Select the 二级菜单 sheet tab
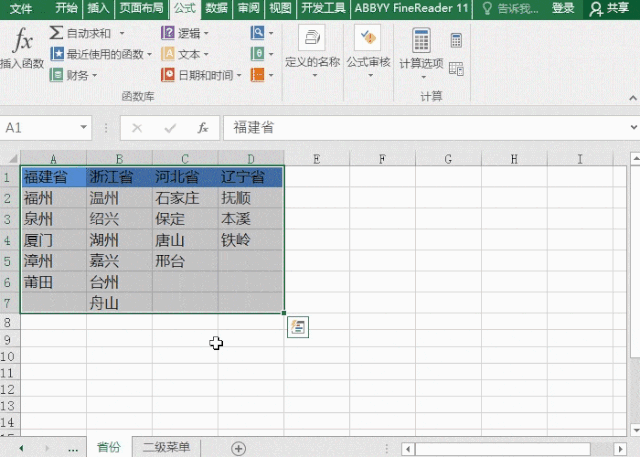640x457 pixels. [x=167, y=447]
